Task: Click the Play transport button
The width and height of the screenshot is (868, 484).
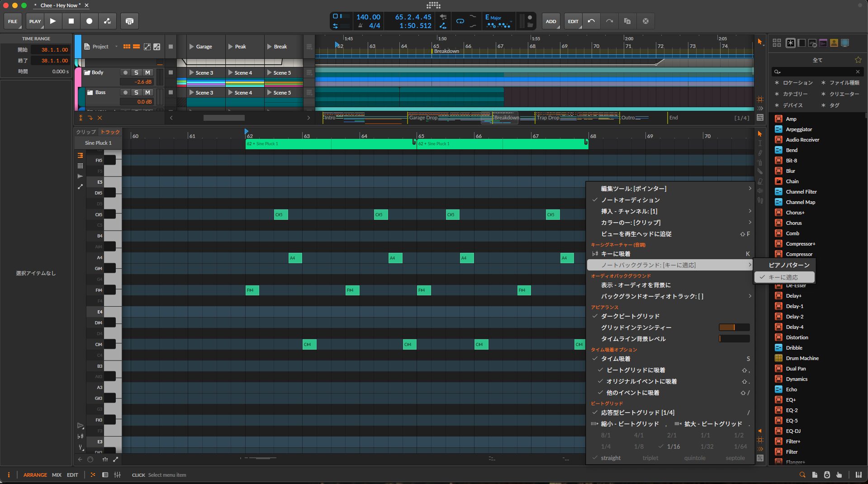Action: point(53,21)
